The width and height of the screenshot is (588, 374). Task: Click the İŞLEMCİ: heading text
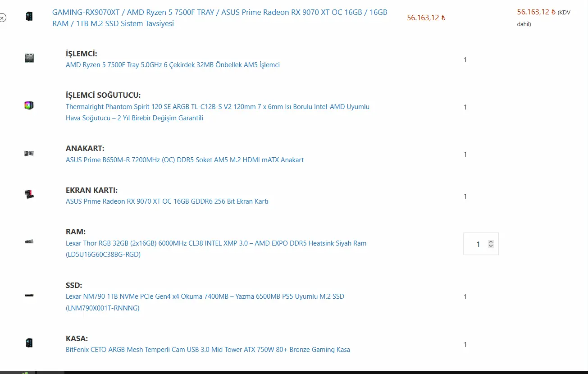[82, 54]
